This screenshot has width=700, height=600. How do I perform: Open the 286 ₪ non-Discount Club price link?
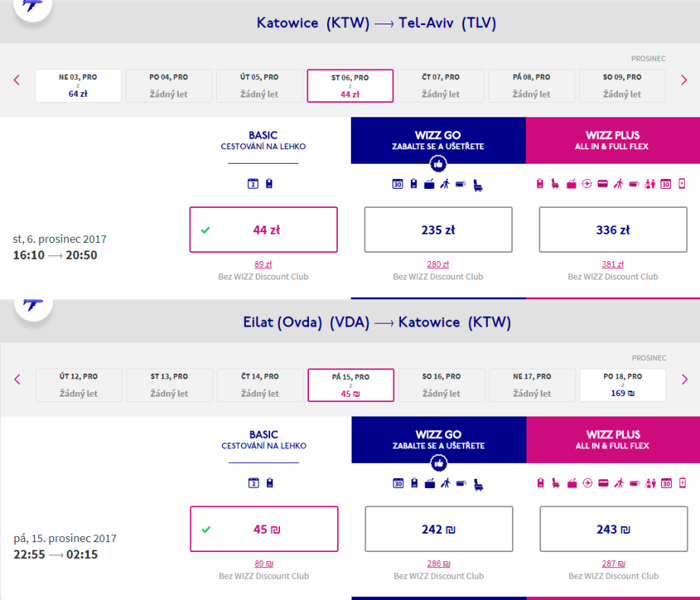[x=438, y=563]
